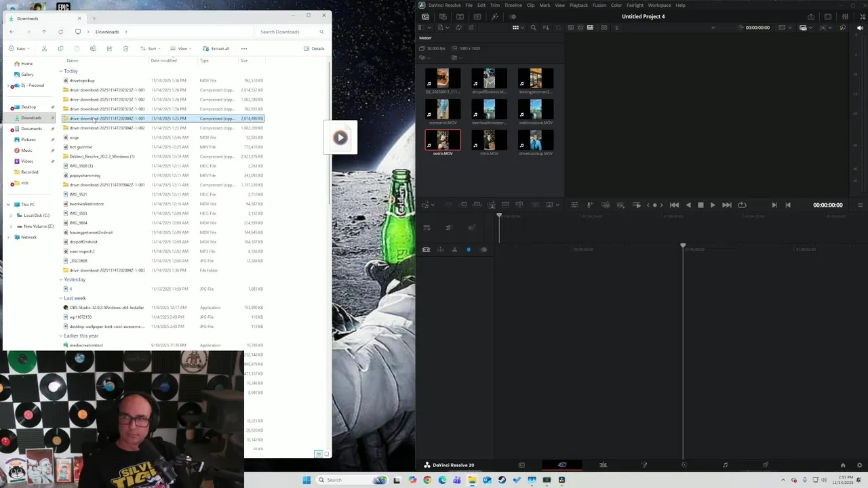Collapse Last week group
Screen dimensions: 868x488
point(60,298)
